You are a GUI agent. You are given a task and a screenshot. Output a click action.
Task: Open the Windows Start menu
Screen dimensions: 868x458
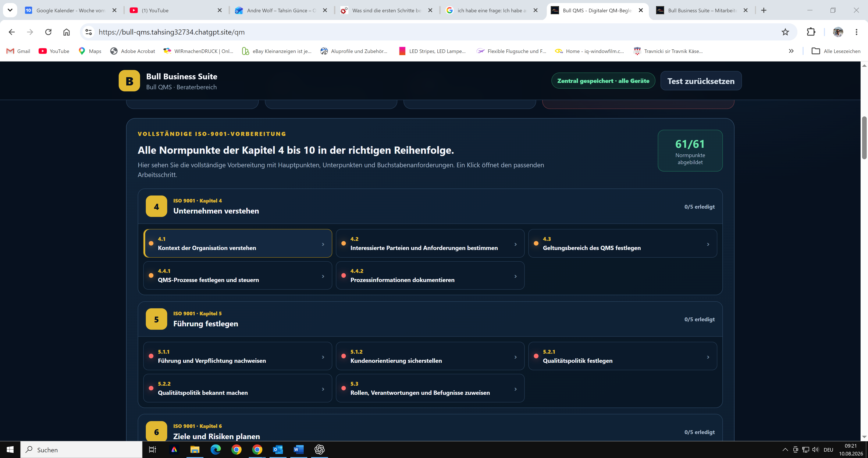click(10, 450)
